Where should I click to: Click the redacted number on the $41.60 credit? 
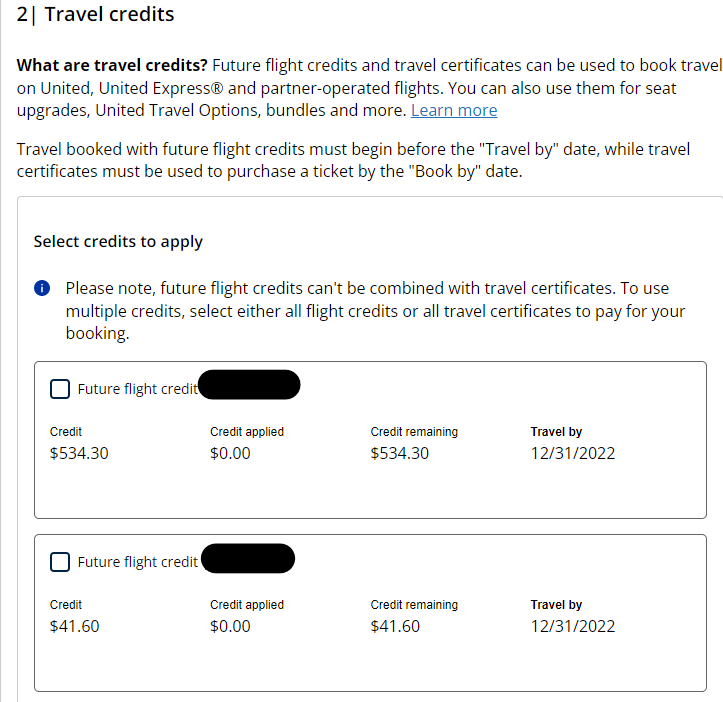(248, 558)
